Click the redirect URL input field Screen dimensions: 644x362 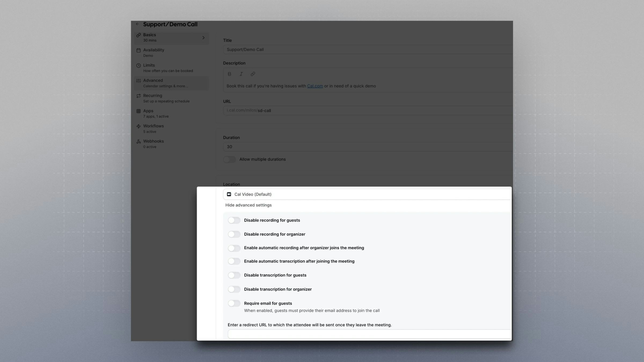[x=369, y=334]
